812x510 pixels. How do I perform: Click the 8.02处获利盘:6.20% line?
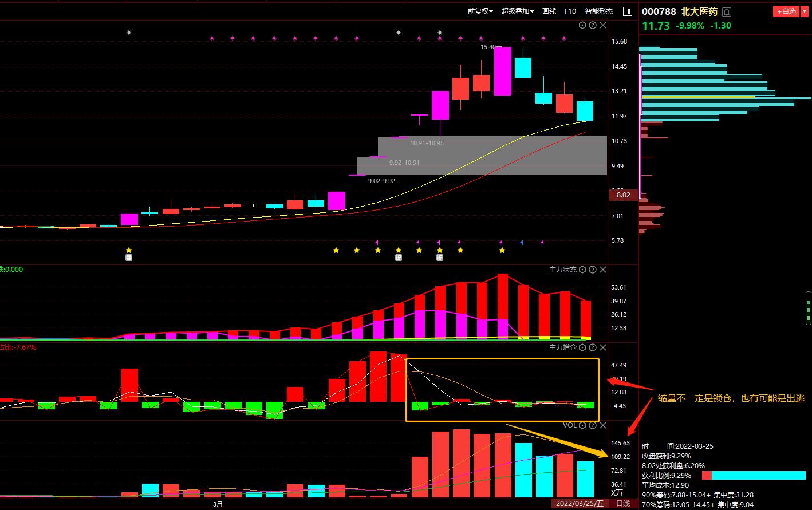[x=673, y=466]
